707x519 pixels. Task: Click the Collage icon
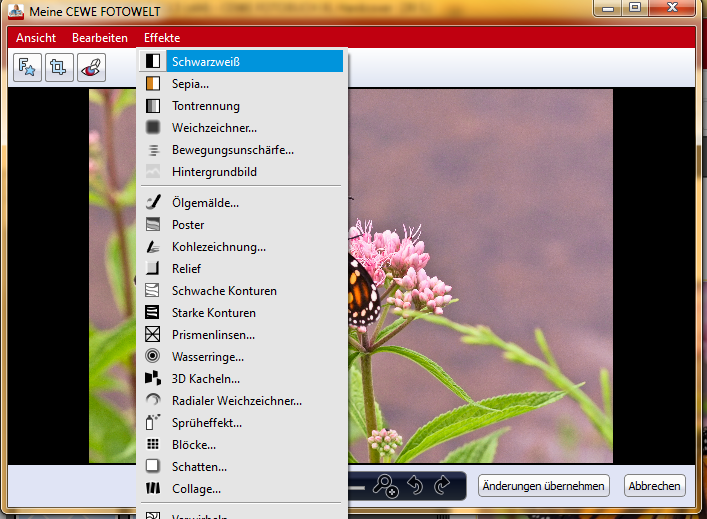point(153,488)
